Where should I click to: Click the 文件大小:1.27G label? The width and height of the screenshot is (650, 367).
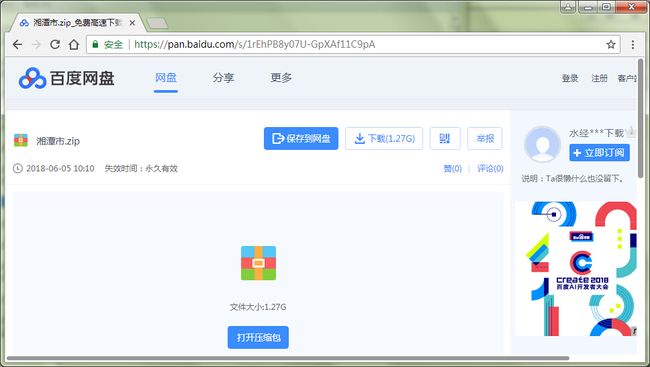coord(258,307)
